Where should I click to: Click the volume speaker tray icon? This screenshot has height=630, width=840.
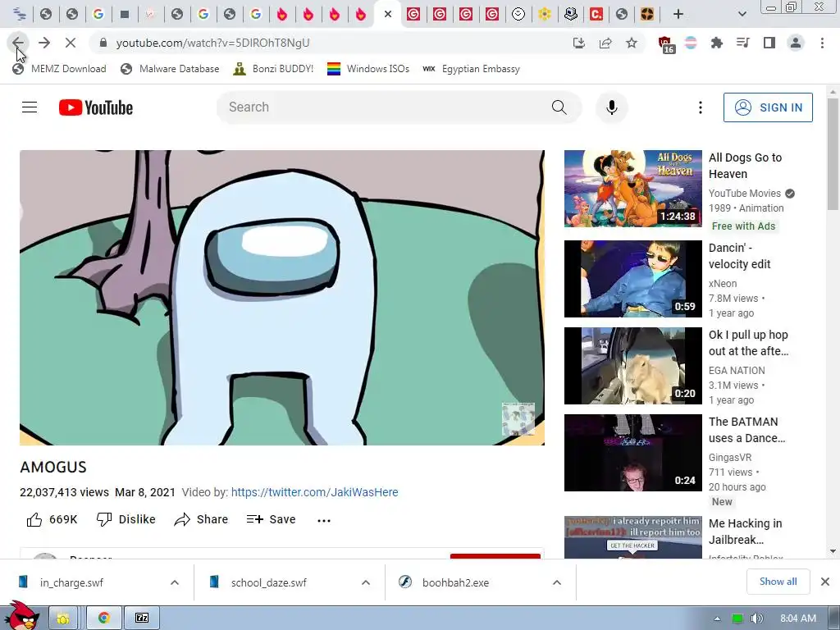click(756, 619)
